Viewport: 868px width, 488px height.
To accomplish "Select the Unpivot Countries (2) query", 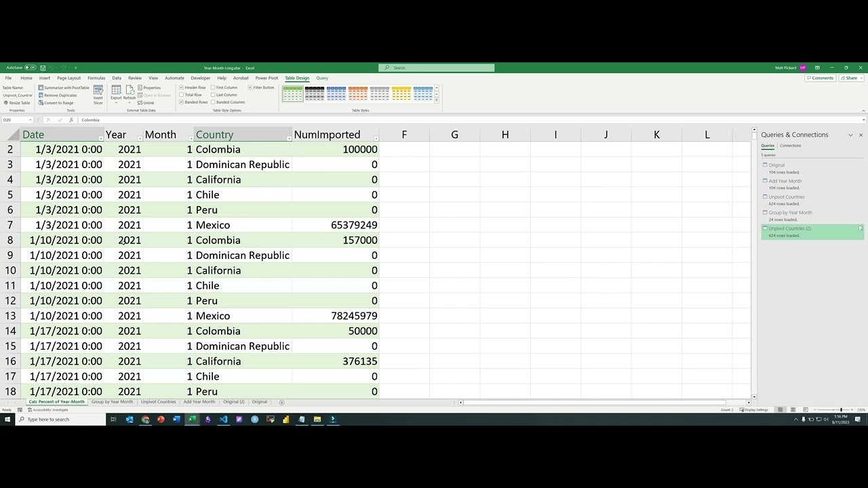I will coord(812,232).
